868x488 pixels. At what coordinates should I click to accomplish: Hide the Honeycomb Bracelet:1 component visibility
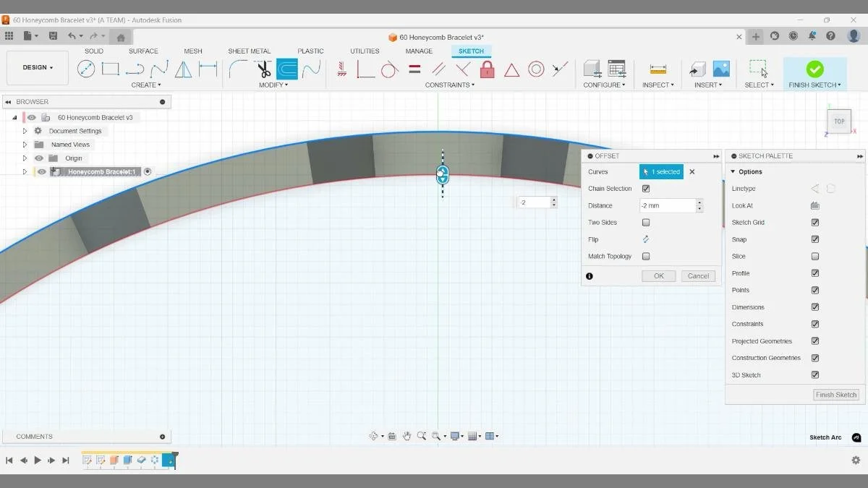(41, 171)
